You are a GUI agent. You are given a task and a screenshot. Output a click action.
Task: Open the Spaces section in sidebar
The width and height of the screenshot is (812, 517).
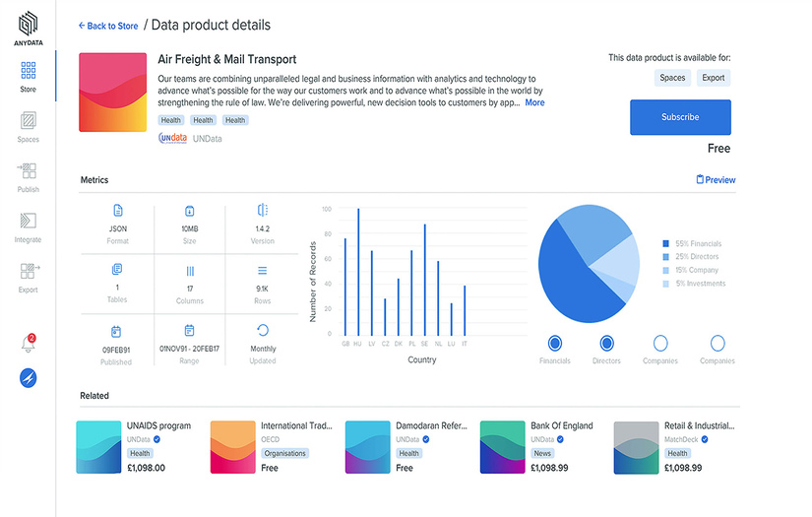click(28, 127)
